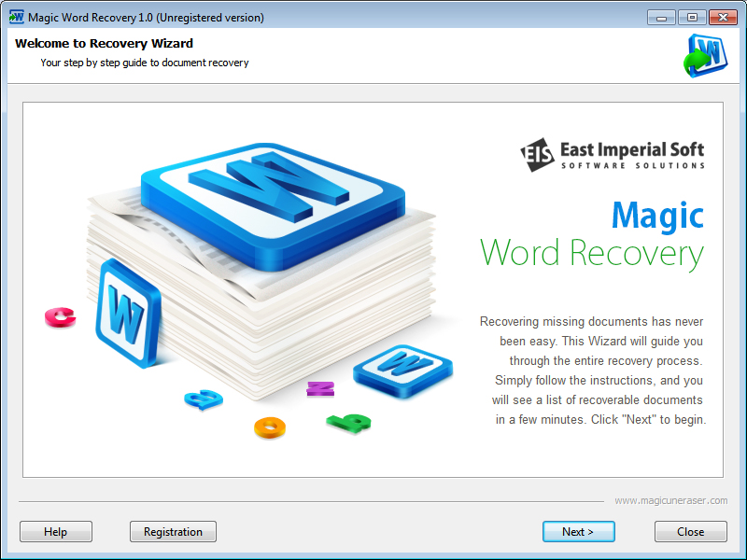Click the green 'Word Recovery' title text
747x560 pixels.
(592, 253)
